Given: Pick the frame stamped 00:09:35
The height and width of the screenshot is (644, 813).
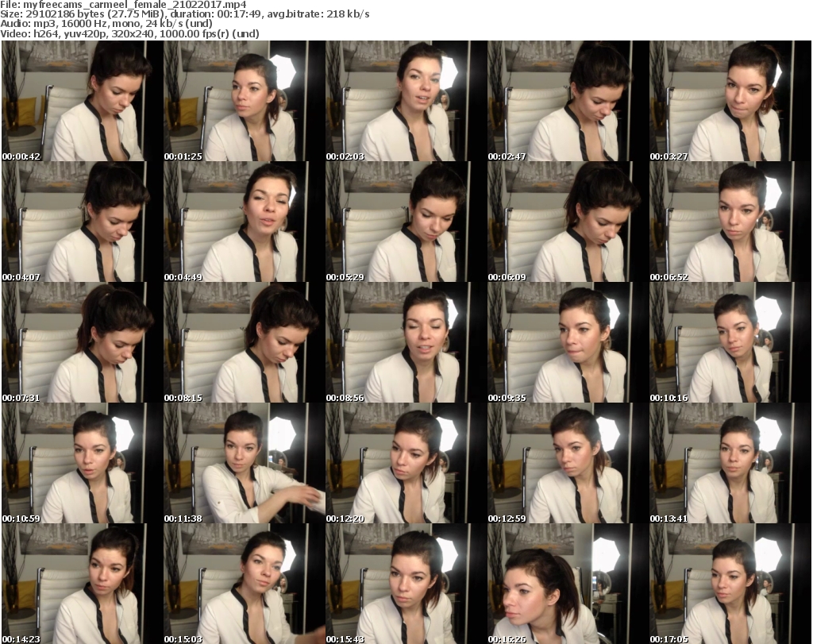Looking at the screenshot, I should [567, 343].
